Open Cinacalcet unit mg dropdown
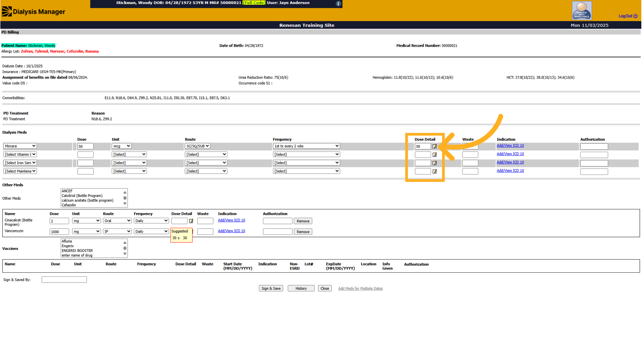 coord(86,221)
